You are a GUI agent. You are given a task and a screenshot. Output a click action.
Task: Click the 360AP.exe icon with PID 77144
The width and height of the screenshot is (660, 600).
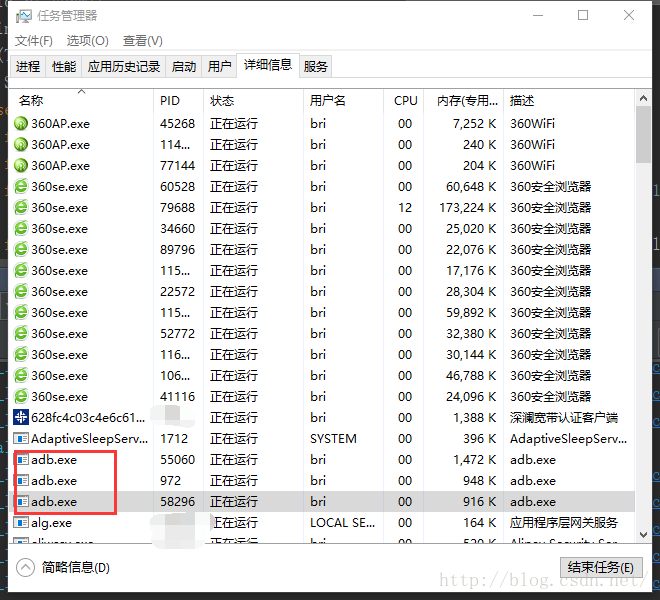tap(21, 165)
